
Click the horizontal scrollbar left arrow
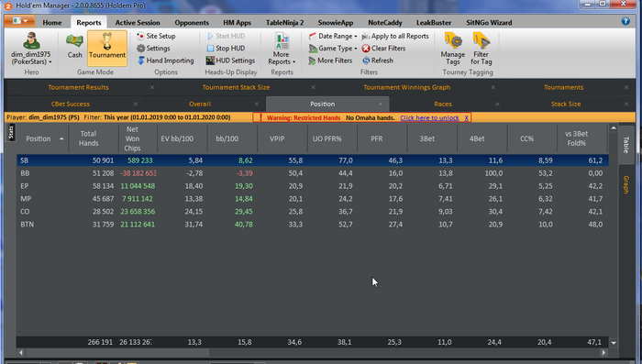click(21, 352)
